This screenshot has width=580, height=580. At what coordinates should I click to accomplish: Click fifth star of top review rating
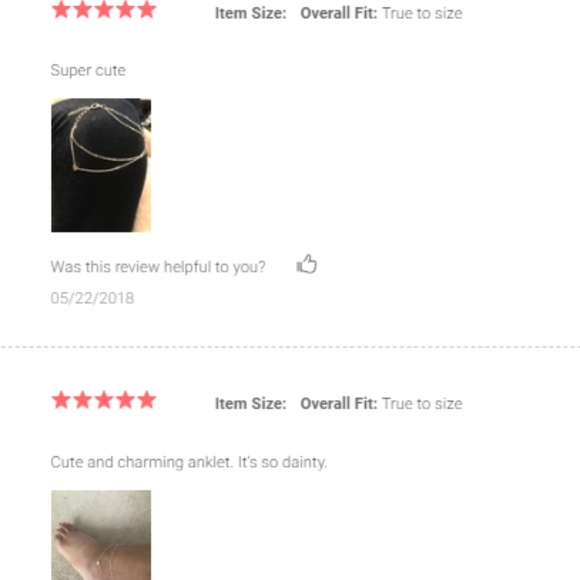click(147, 10)
